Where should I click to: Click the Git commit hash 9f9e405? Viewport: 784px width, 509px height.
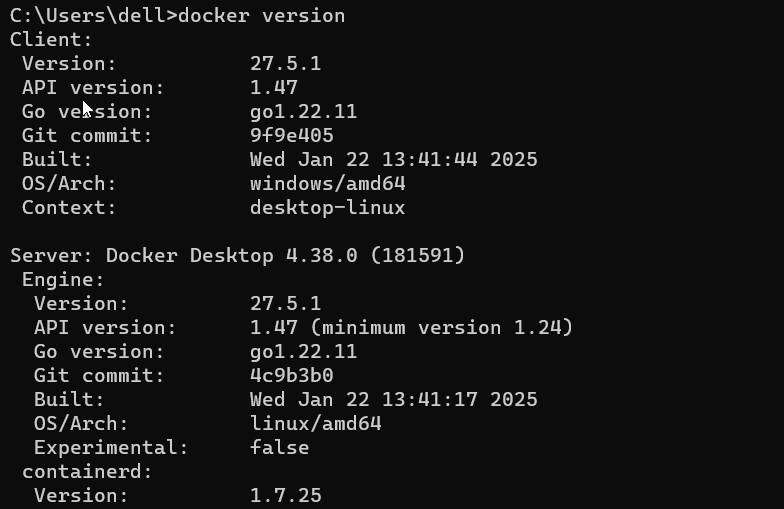tap(292, 136)
